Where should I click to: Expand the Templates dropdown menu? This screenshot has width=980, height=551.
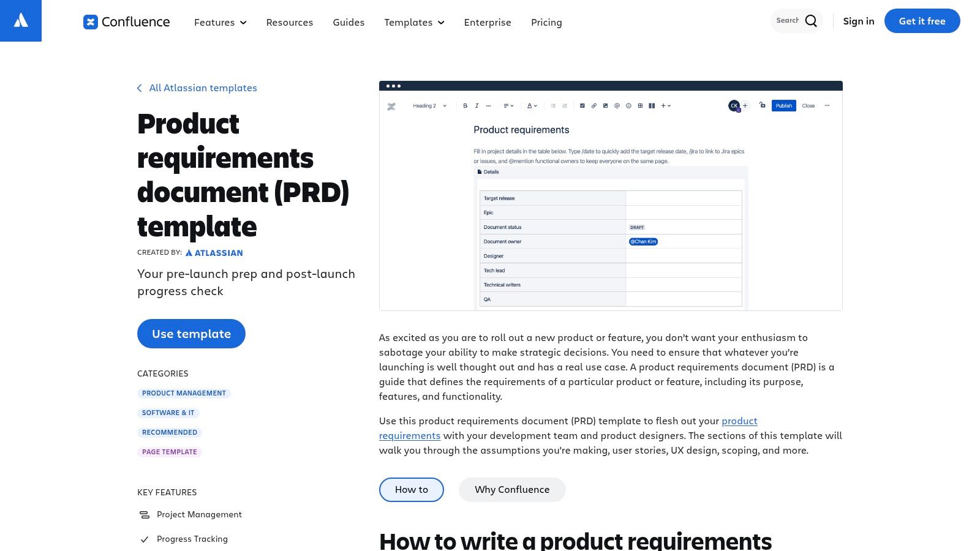click(x=415, y=22)
